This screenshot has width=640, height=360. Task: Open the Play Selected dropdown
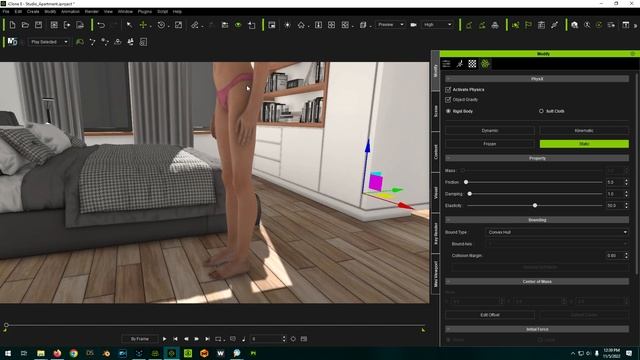[49, 42]
